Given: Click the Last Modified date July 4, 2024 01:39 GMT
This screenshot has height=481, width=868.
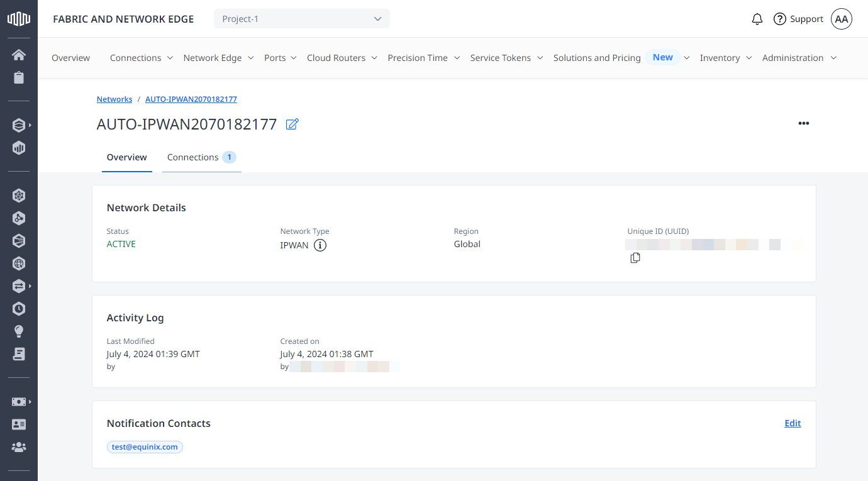Looking at the screenshot, I should tap(153, 354).
